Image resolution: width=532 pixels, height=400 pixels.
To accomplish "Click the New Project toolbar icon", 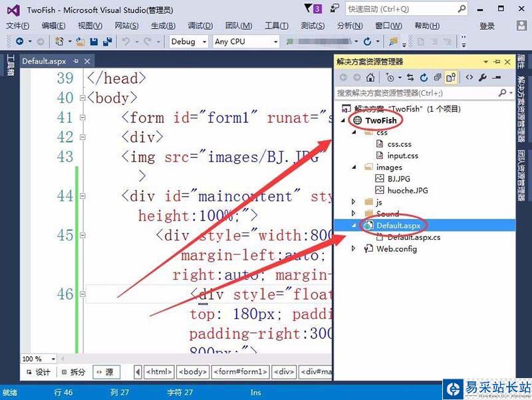I will click(59, 41).
